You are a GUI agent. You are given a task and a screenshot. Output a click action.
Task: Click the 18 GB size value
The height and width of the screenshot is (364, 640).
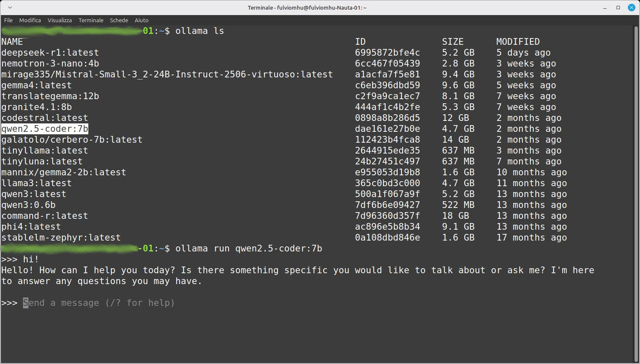[455, 216]
